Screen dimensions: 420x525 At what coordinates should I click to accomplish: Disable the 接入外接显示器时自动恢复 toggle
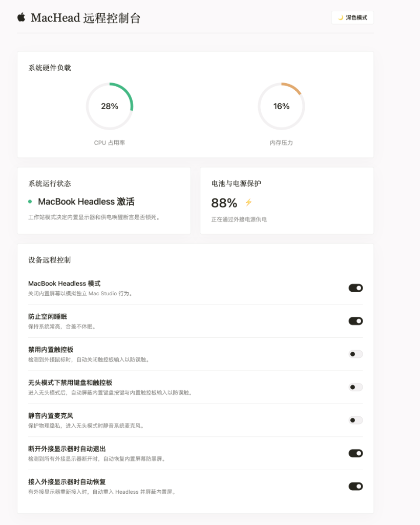(355, 487)
